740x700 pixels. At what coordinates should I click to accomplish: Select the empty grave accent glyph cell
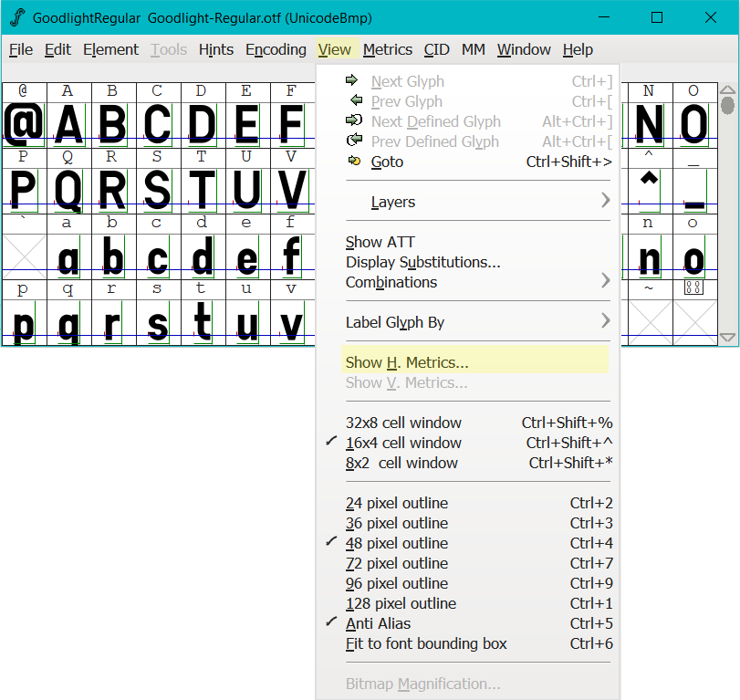click(x=25, y=256)
